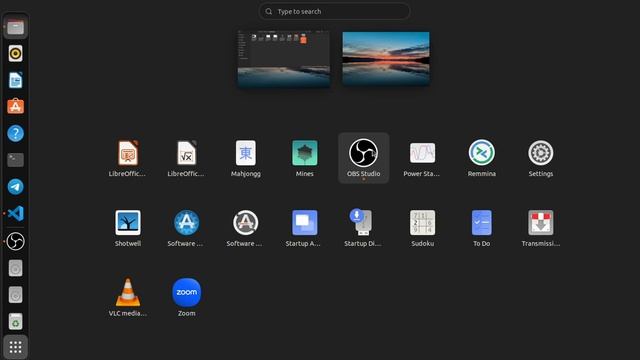Viewport: 640px width, 360px height.
Task: Open the Help icon in the dock
Action: click(x=16, y=133)
